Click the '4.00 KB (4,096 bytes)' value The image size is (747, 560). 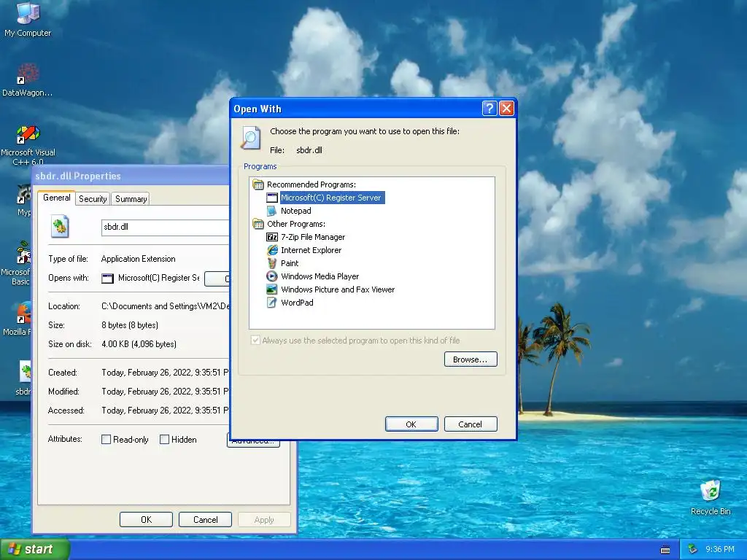coord(139,344)
